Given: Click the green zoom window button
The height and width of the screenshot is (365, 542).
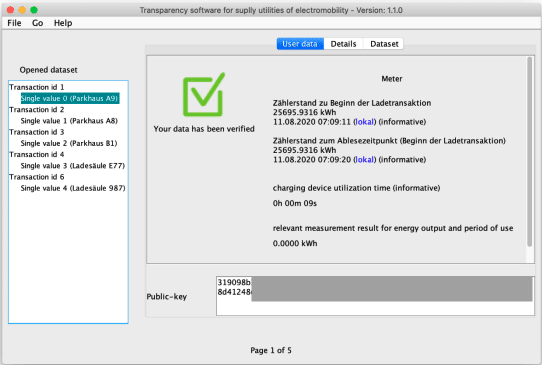Looking at the screenshot, I should pyautogui.click(x=34, y=10).
